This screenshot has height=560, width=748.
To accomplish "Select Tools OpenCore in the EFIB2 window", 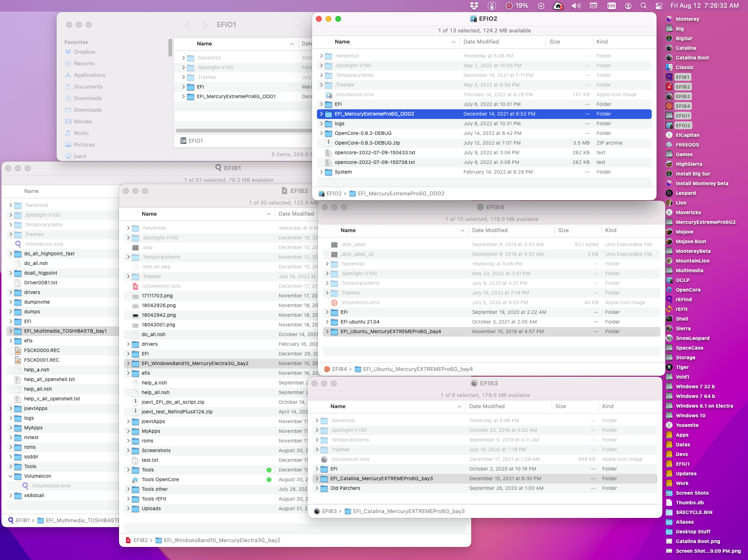I will click(x=160, y=480).
